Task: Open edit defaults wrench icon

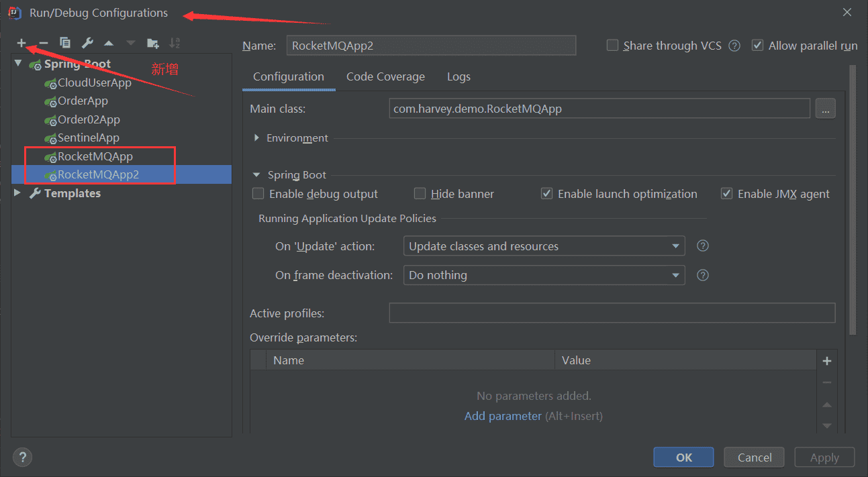Action: click(87, 43)
